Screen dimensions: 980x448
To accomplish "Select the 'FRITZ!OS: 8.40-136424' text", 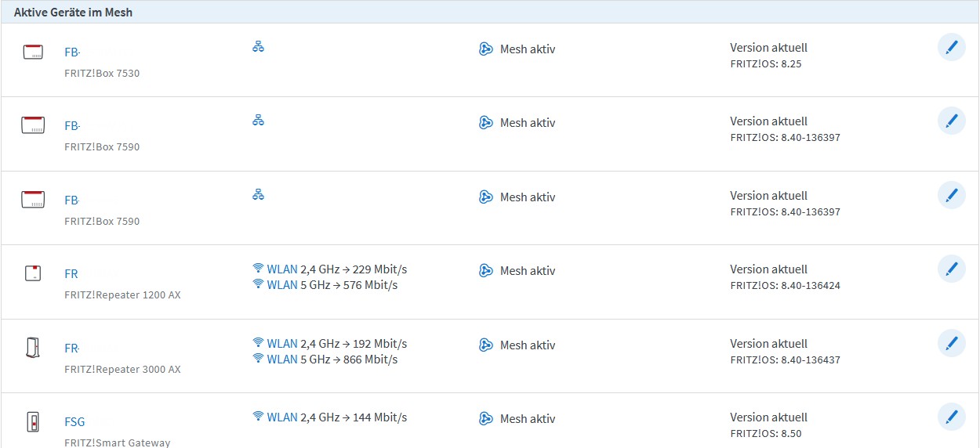I will tap(785, 285).
